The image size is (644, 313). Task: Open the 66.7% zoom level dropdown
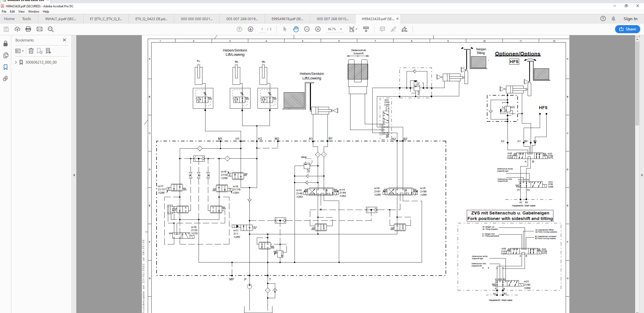click(341, 29)
